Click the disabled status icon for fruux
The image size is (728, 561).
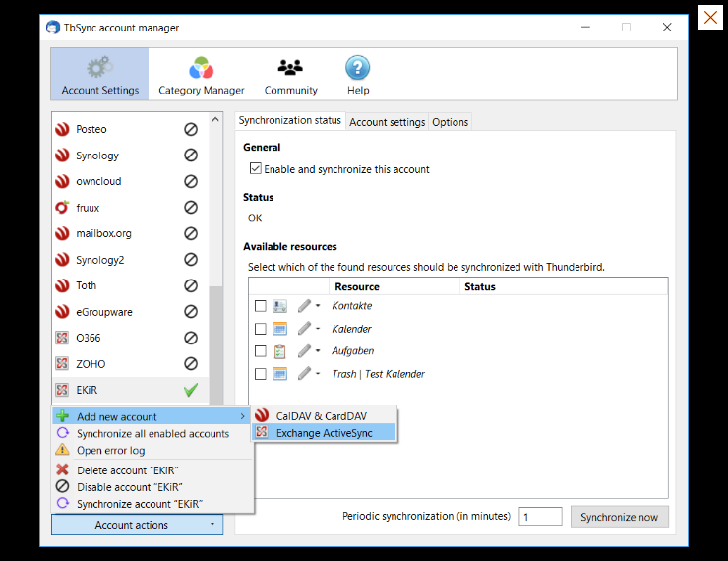[x=191, y=207]
